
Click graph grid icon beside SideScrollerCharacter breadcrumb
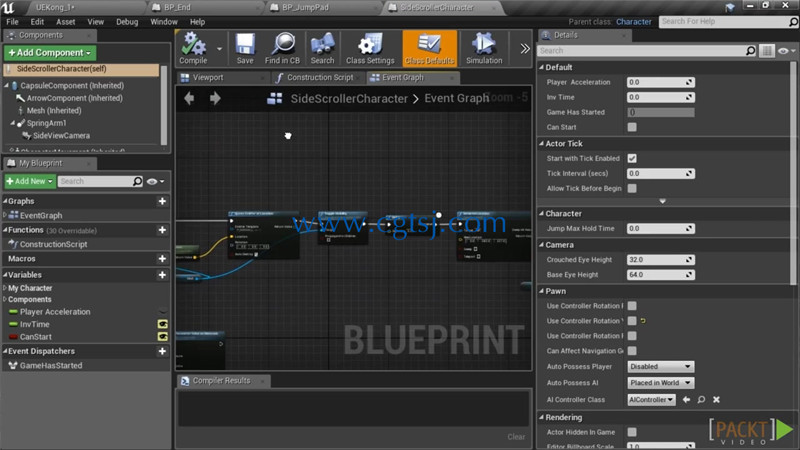[274, 98]
